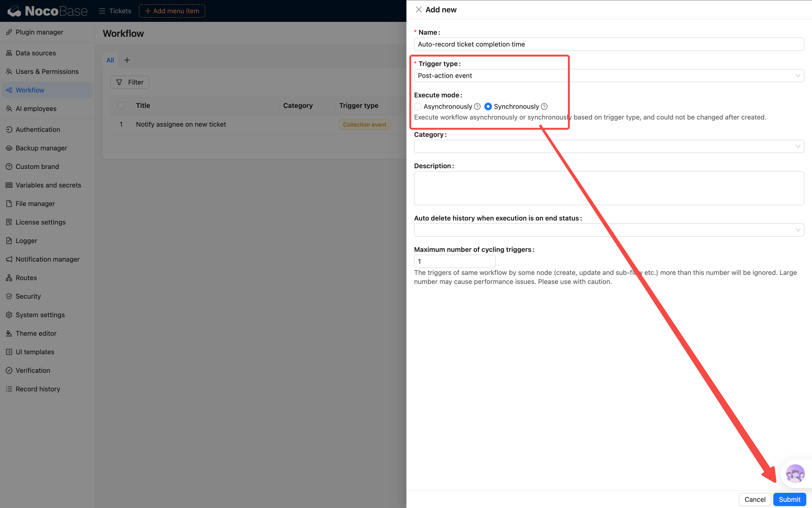Viewport: 812px width, 508px height.
Task: Open the AI employees avatar bubble
Action: 795,474
